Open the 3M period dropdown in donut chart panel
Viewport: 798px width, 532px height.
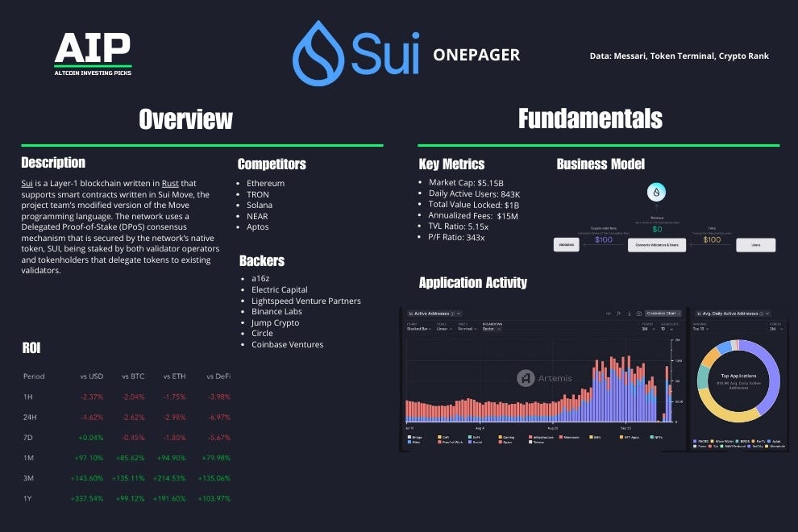click(x=775, y=329)
